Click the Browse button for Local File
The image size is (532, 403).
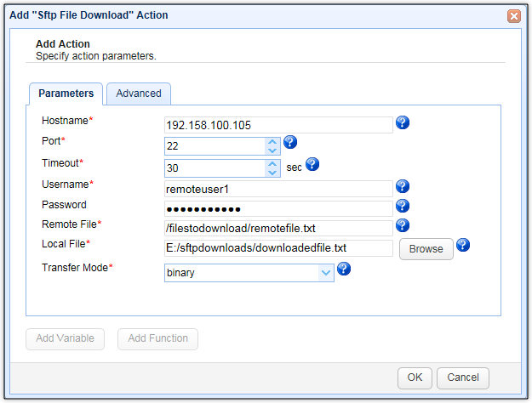coord(426,249)
